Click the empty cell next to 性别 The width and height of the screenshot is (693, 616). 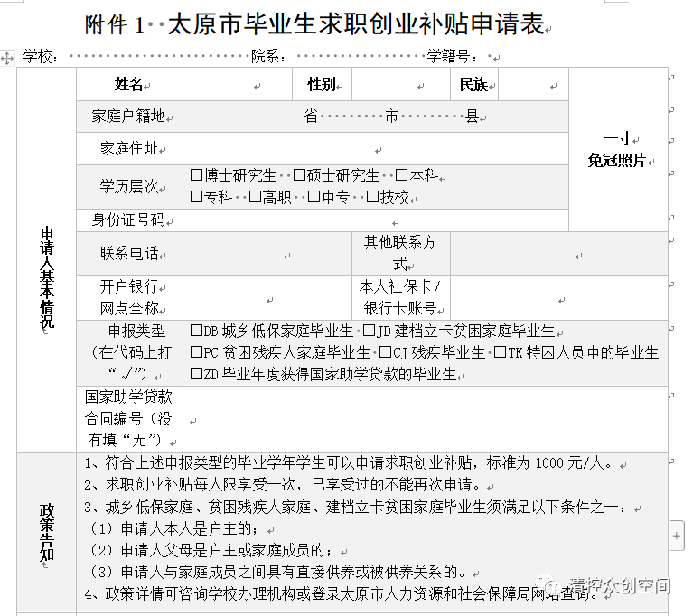click(401, 84)
